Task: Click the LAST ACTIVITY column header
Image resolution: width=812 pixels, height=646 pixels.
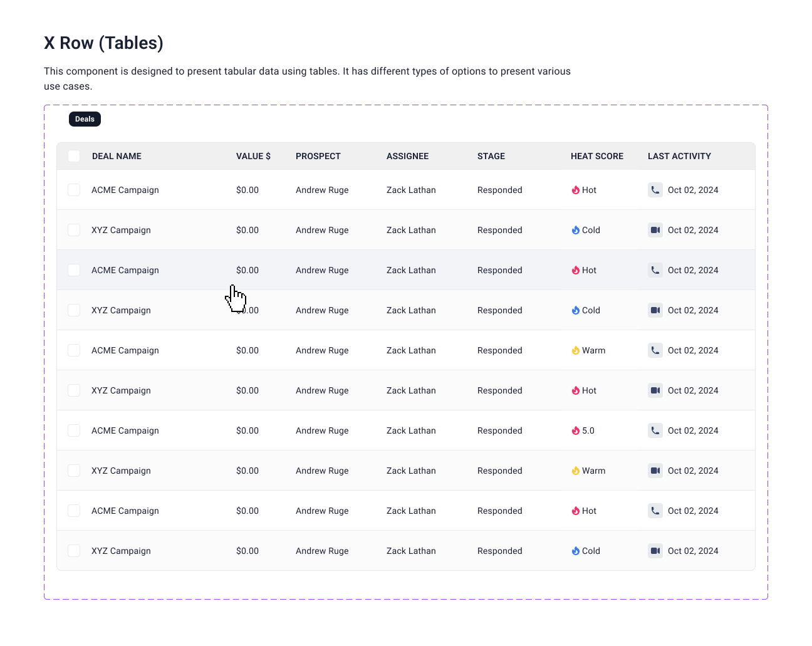Action: point(679,156)
